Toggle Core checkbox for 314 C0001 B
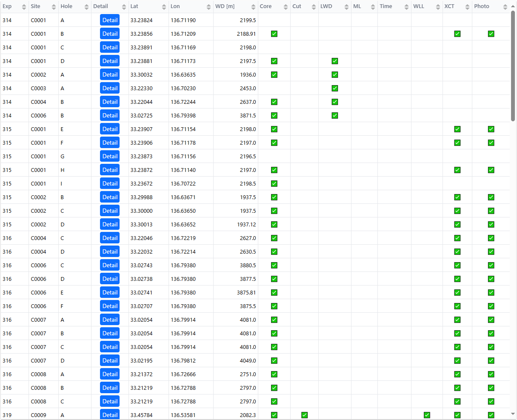 [x=274, y=34]
